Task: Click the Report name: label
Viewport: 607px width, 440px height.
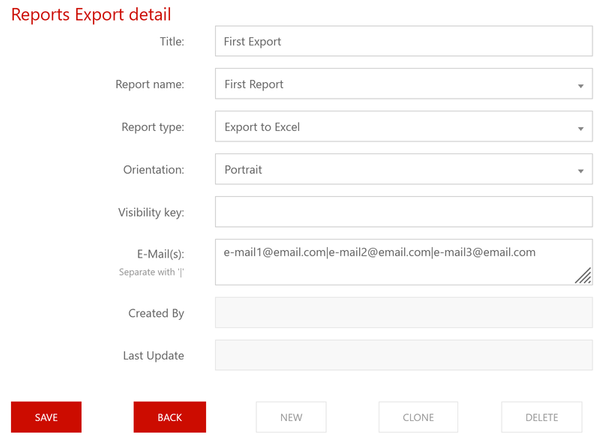Action: pos(150,85)
